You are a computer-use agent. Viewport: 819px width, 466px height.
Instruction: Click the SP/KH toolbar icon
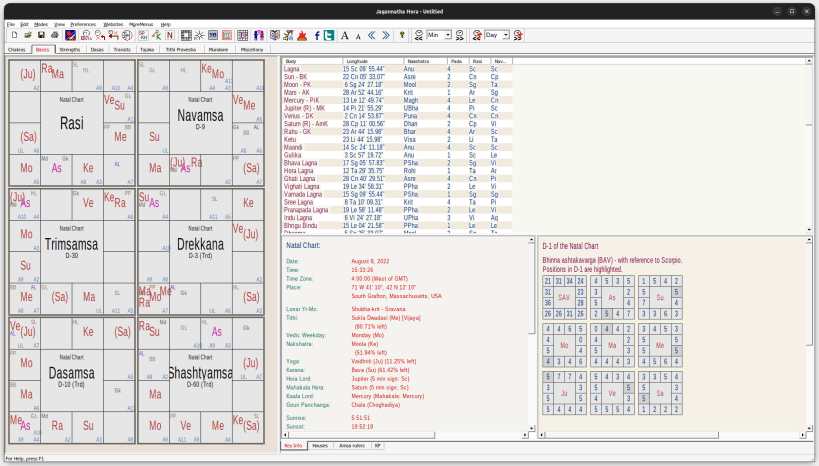click(143, 36)
